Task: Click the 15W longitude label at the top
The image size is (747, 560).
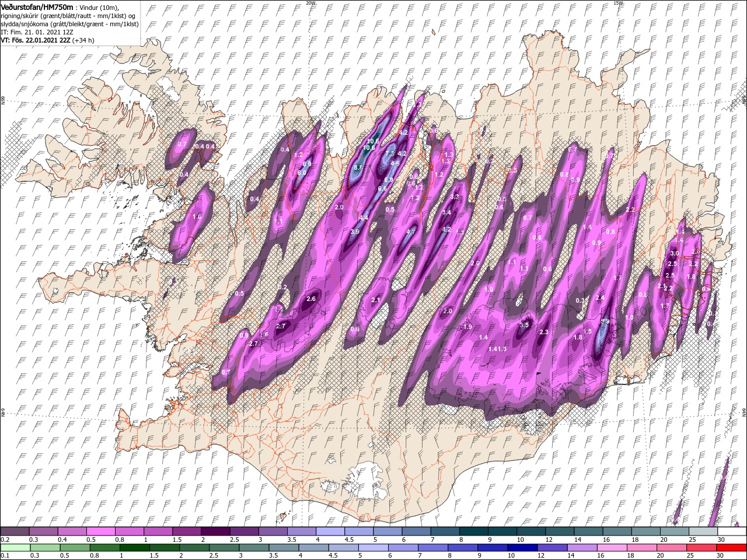Action: tap(617, 3)
